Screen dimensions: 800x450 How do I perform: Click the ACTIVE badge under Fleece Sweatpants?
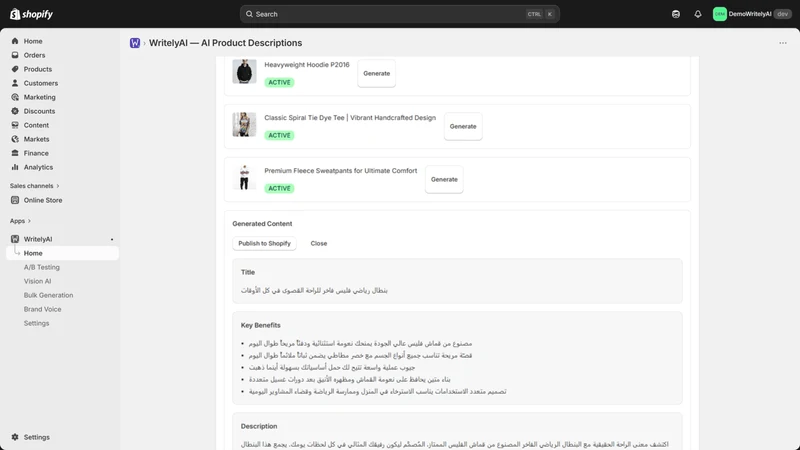(x=279, y=188)
